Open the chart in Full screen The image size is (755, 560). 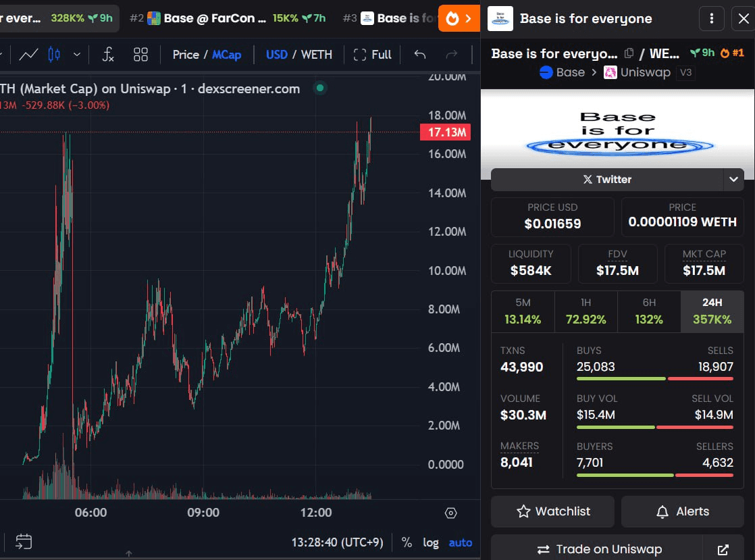pos(372,55)
